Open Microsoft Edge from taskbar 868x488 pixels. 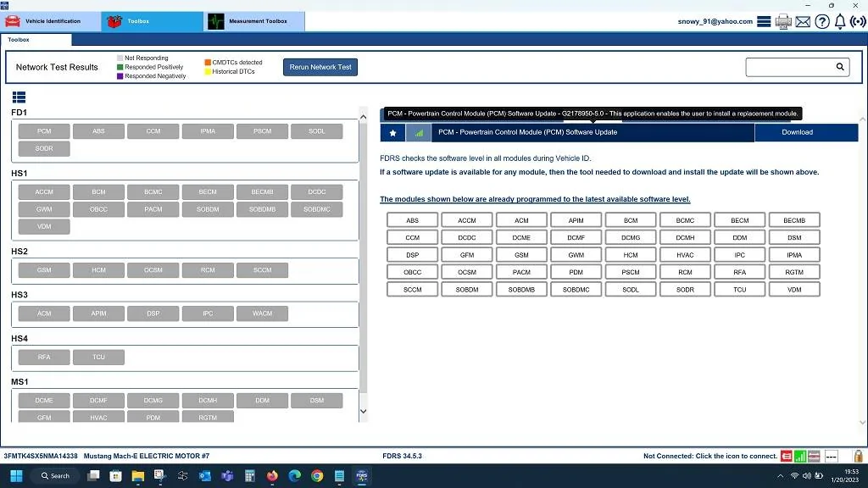pos(294,476)
